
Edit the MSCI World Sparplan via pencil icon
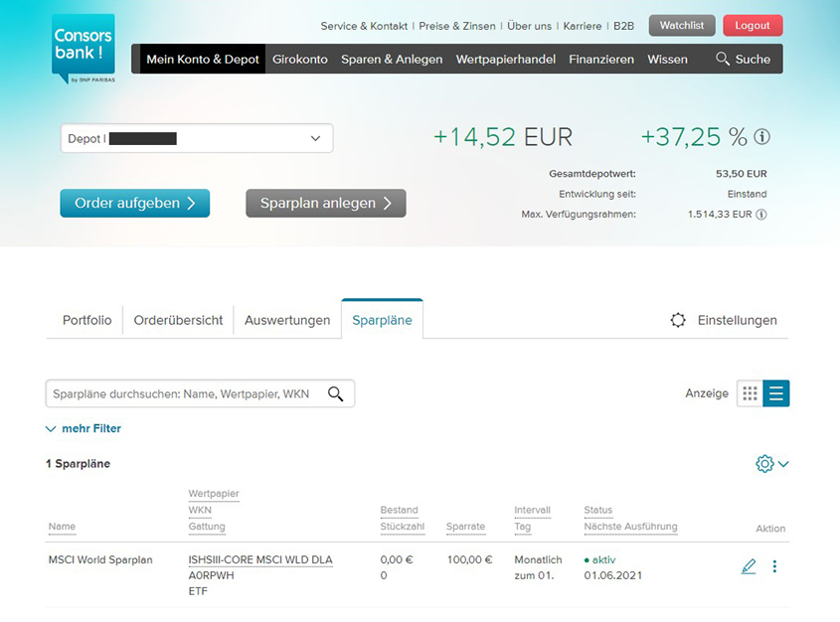coord(749,566)
